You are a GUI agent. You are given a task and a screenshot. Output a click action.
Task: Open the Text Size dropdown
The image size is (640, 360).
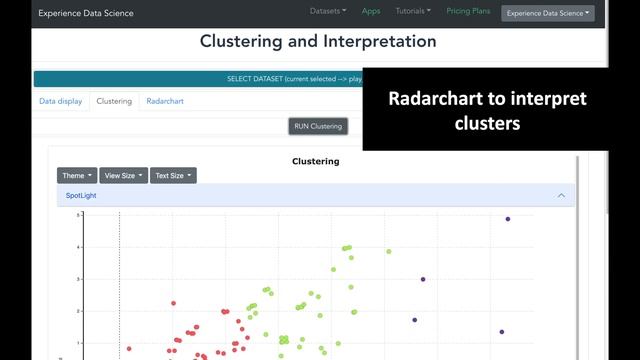pyautogui.click(x=173, y=176)
